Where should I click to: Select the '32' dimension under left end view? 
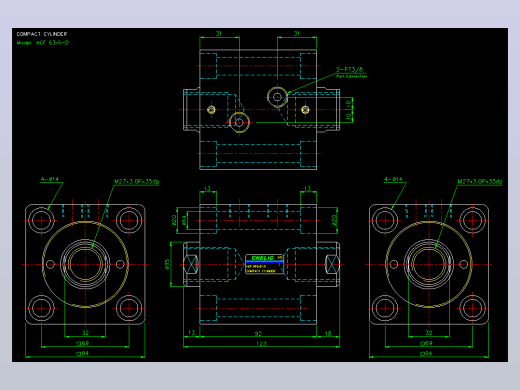pyautogui.click(x=85, y=333)
